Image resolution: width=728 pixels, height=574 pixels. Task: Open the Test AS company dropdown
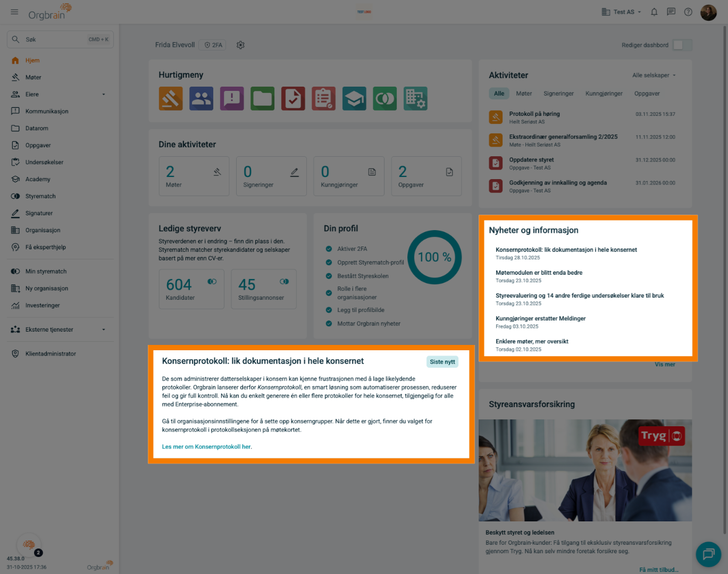pos(621,12)
